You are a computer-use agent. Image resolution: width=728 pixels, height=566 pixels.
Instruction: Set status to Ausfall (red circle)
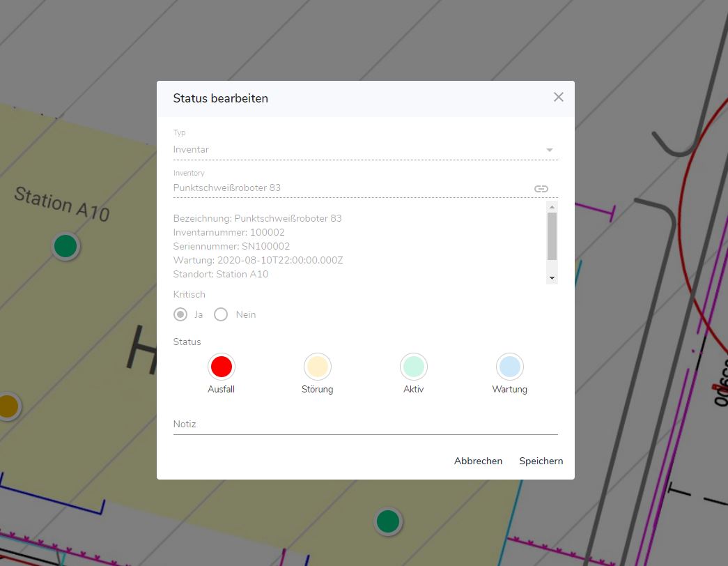click(x=221, y=367)
